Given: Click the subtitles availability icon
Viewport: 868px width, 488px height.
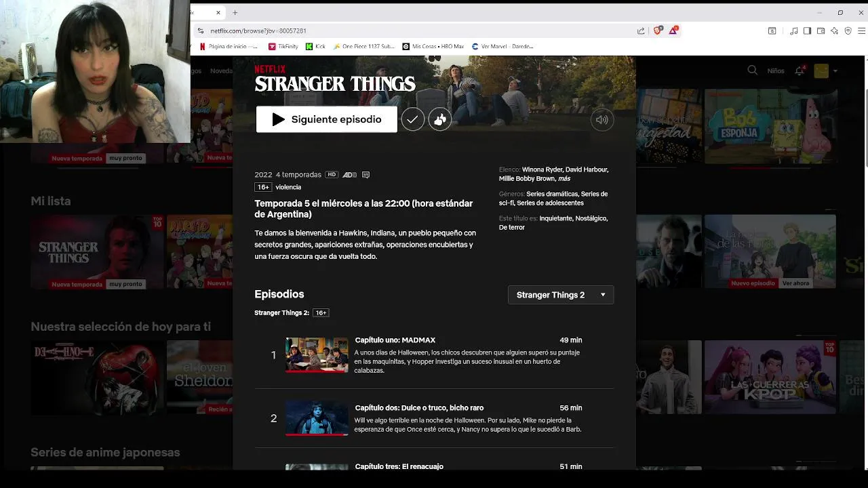Looking at the screenshot, I should click(x=366, y=175).
